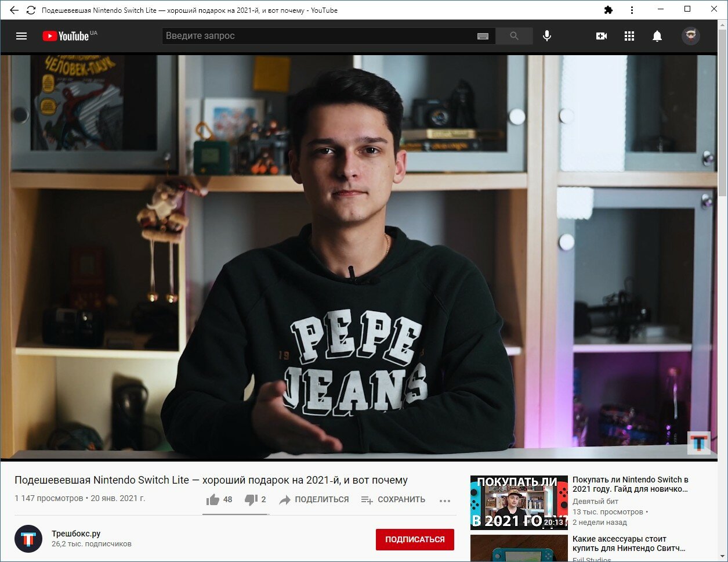Click the Трешбокс watermark on the video
The height and width of the screenshot is (562, 728).
pos(698,443)
